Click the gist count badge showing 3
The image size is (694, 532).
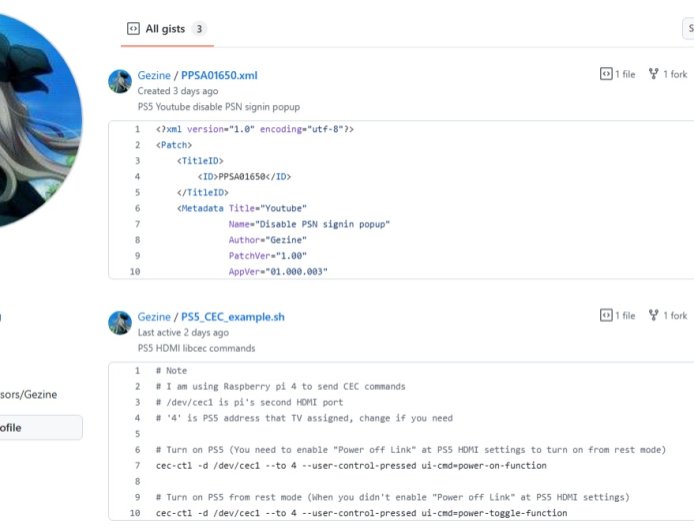tap(200, 29)
